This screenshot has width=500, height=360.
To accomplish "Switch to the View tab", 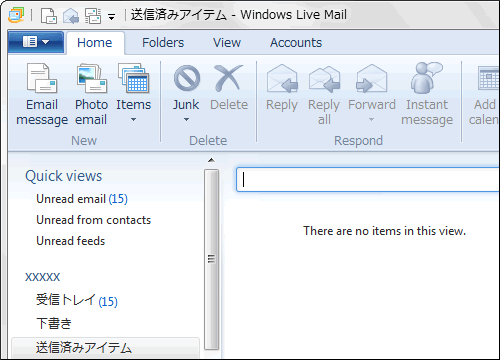I will 227,43.
